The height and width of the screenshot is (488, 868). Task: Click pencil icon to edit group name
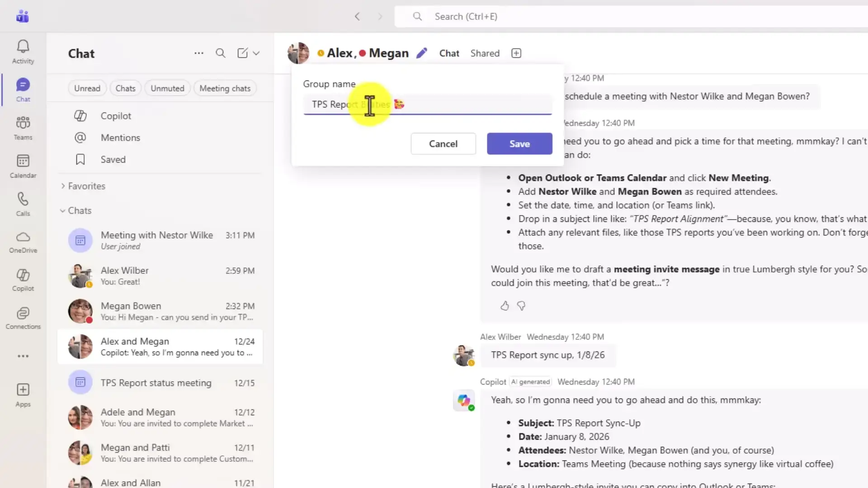(x=422, y=53)
